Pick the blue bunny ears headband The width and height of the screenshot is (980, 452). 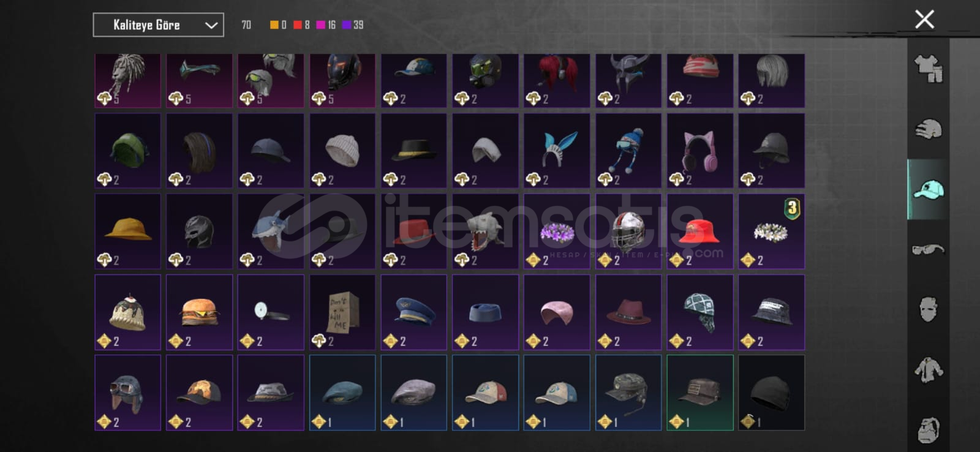[557, 151]
